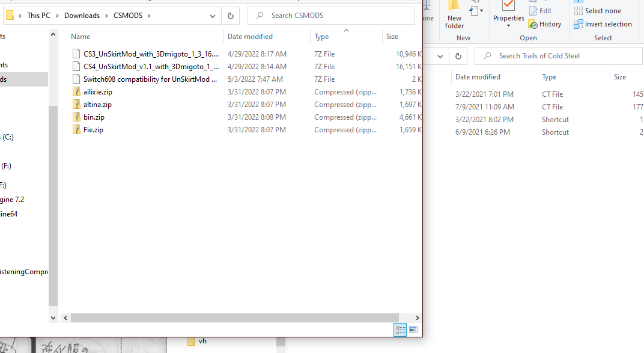Click CS4_UnSkirtMod_v1.1_with_3Dmigoto file name

coord(151,67)
